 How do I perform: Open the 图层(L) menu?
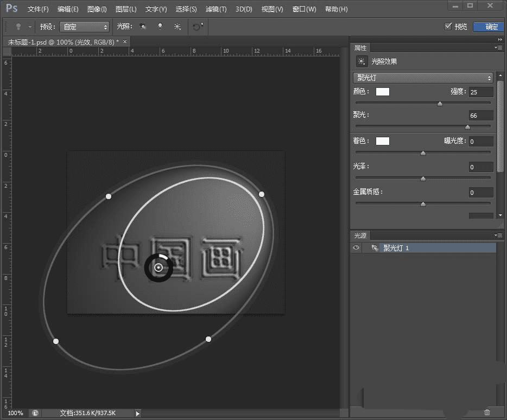(126, 9)
